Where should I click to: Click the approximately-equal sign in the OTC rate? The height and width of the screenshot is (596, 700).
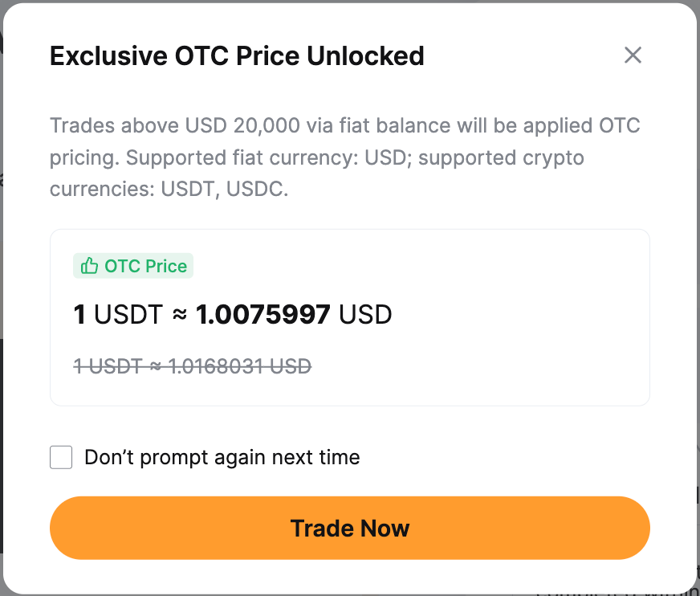click(x=179, y=314)
